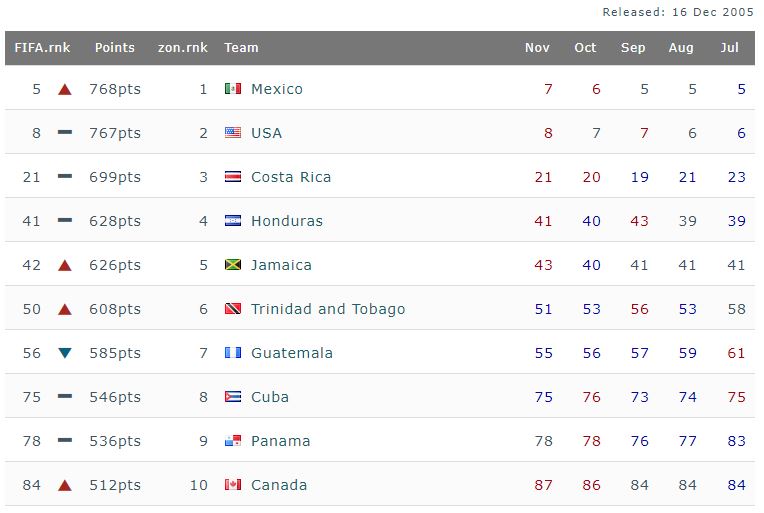Select the Nov column header

click(537, 47)
